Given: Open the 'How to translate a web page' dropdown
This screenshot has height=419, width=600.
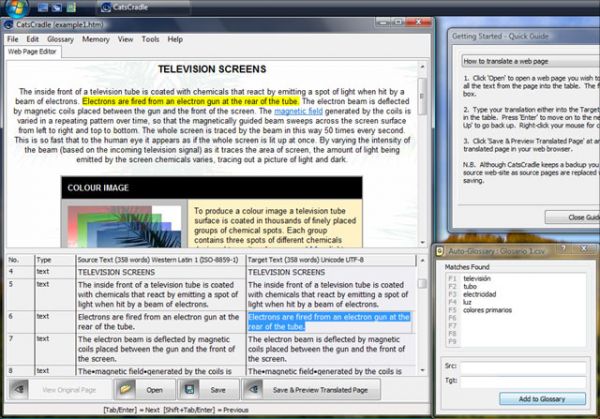Looking at the screenshot, I should [x=531, y=61].
